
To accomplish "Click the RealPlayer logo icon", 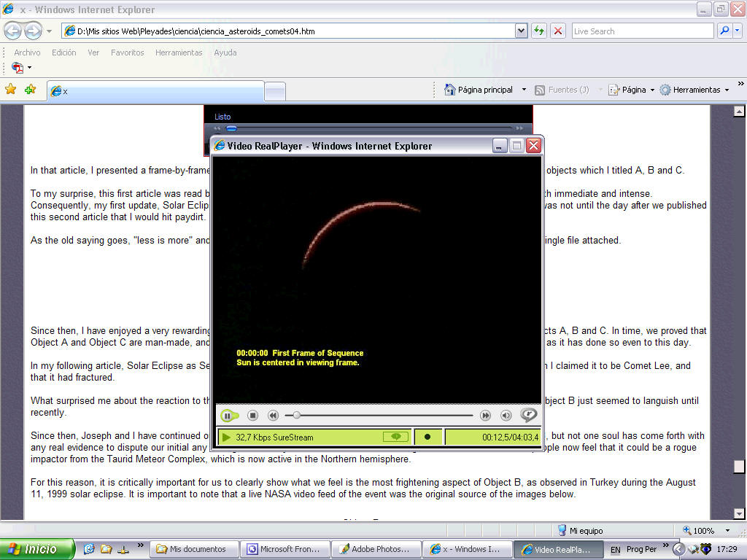I will (528, 416).
